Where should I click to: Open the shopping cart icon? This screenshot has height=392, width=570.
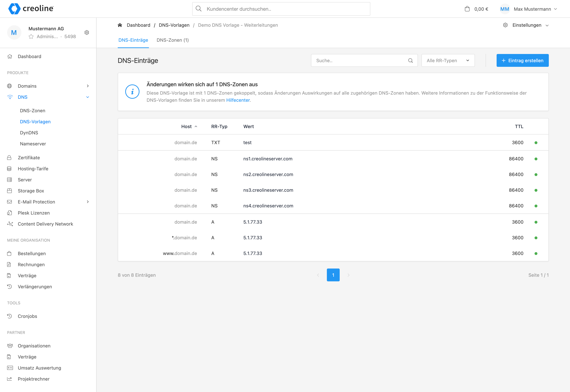tap(467, 9)
